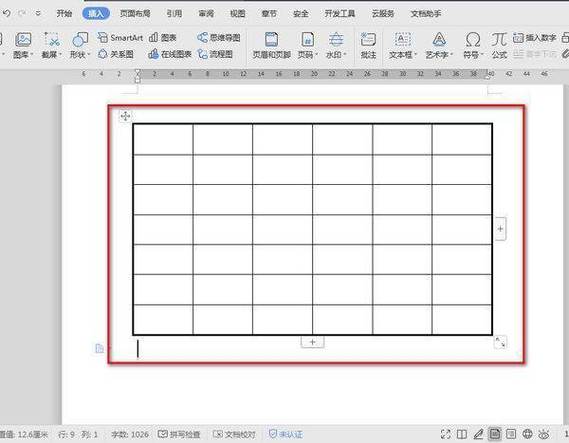Click the table move handle cross icon
Viewport: 569px width, 443px height.
click(125, 116)
